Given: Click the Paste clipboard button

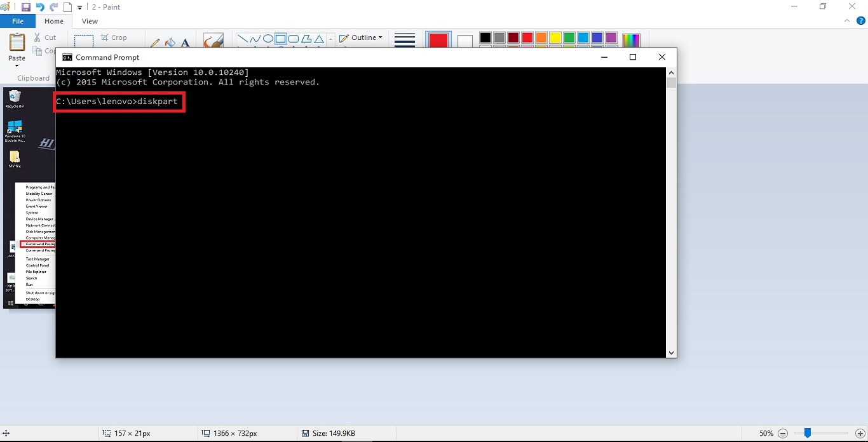Looking at the screenshot, I should (x=17, y=43).
